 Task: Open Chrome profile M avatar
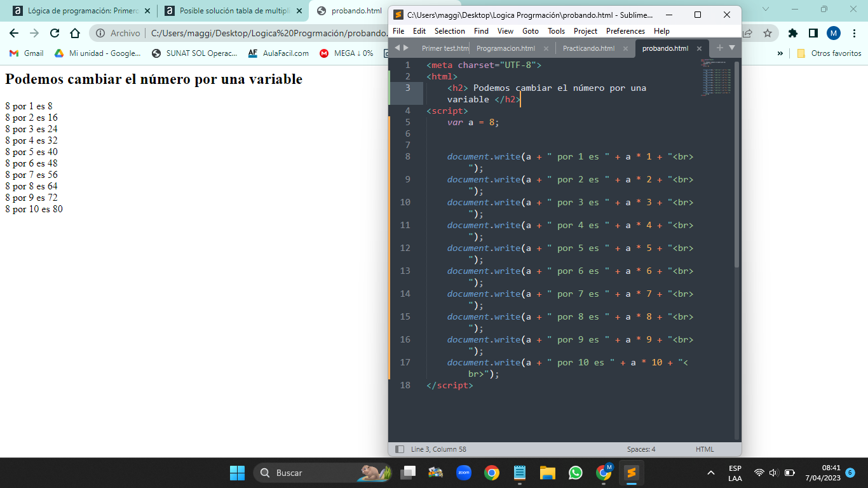[x=834, y=33]
